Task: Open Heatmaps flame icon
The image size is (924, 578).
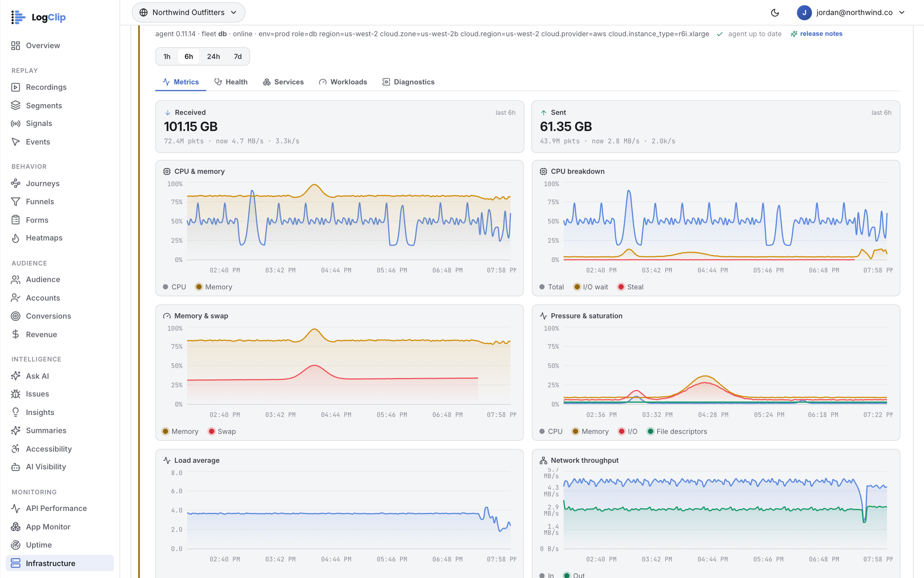Action: coord(15,238)
